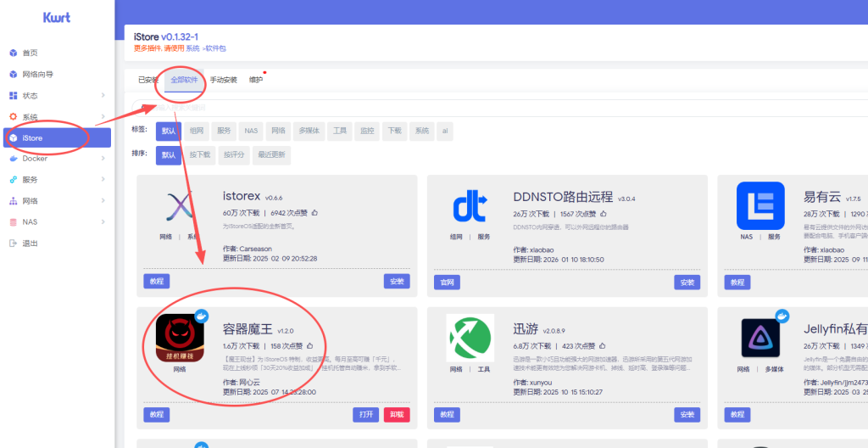The width and height of the screenshot is (868, 448).
Task: Expand the 系统 sidebar menu chevron
Action: point(103,117)
